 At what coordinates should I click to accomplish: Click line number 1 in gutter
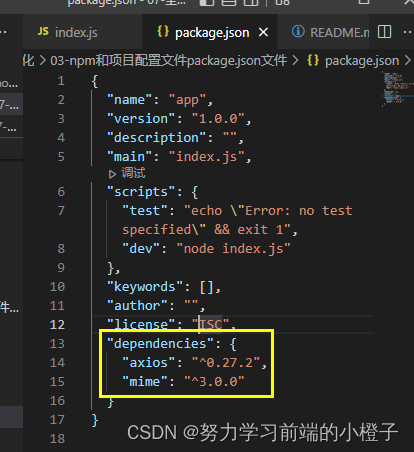(61, 81)
